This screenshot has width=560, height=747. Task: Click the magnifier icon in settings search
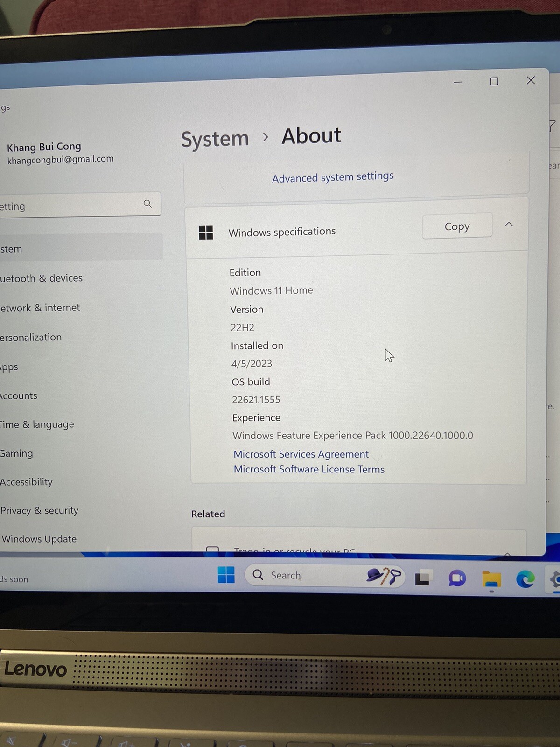tap(147, 204)
